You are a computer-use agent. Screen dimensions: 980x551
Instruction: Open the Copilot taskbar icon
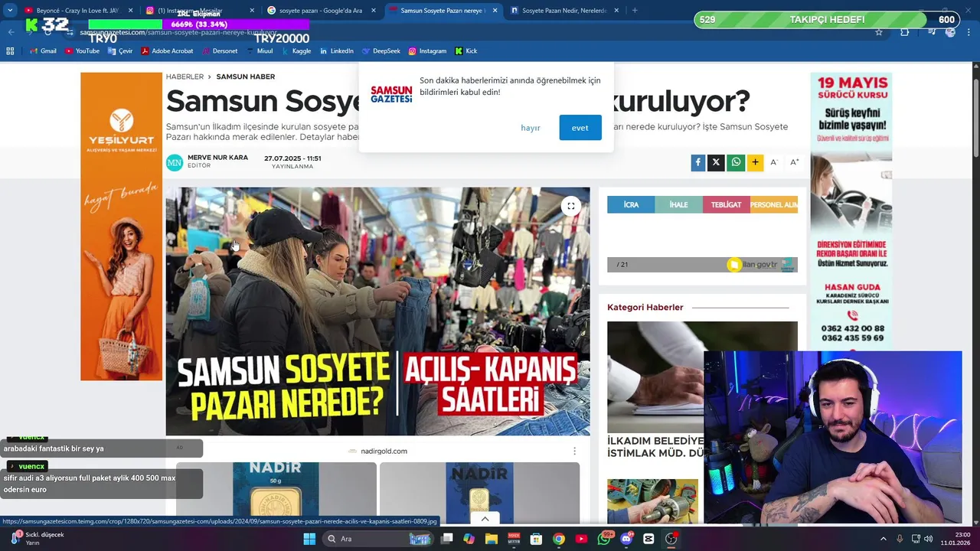click(x=469, y=539)
